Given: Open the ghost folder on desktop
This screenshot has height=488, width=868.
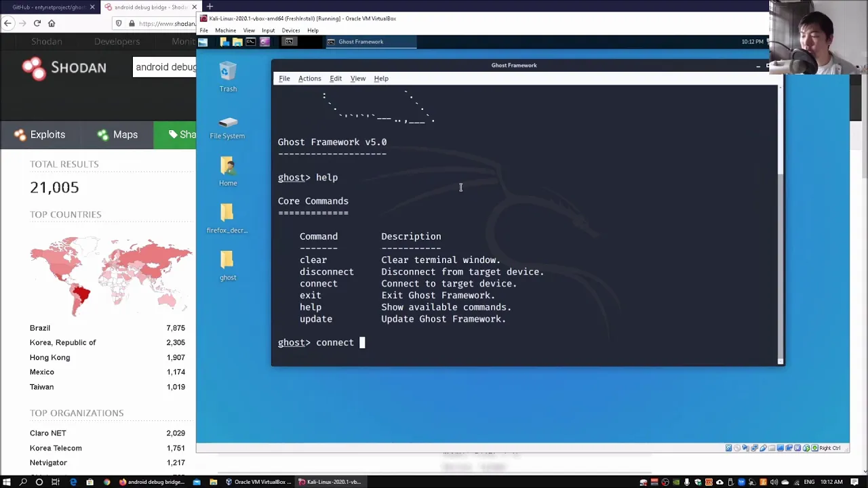Looking at the screenshot, I should point(228,266).
